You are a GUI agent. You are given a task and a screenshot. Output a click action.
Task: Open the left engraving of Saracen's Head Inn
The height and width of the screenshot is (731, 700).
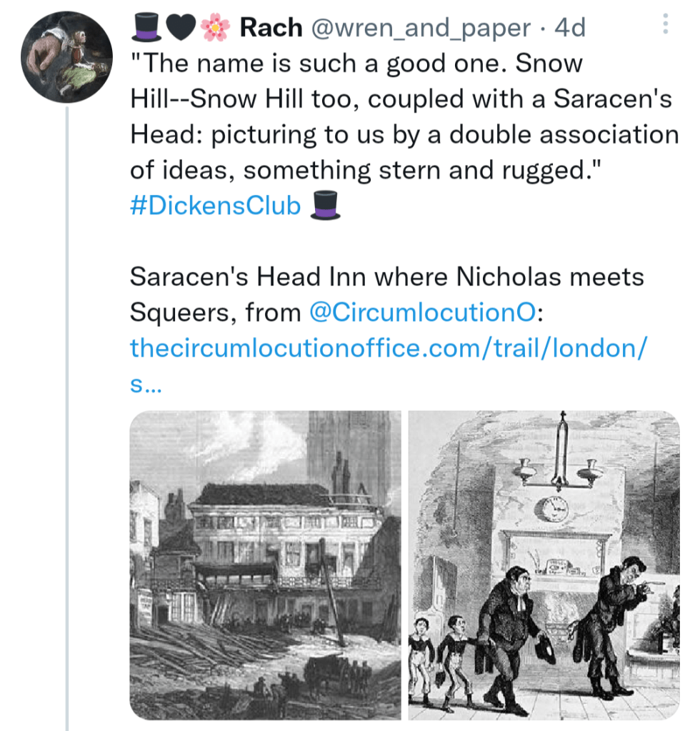pyautogui.click(x=265, y=565)
